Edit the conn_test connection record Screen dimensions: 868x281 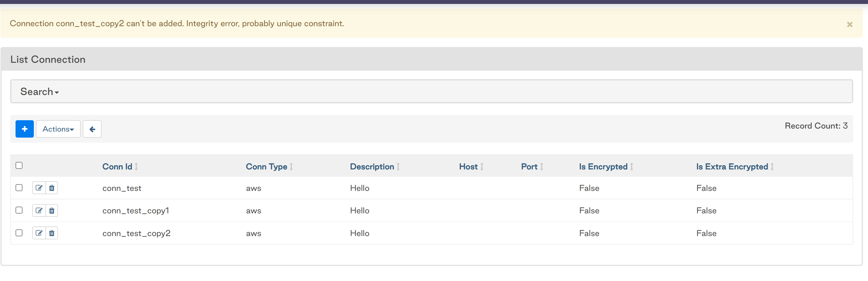pyautogui.click(x=39, y=188)
